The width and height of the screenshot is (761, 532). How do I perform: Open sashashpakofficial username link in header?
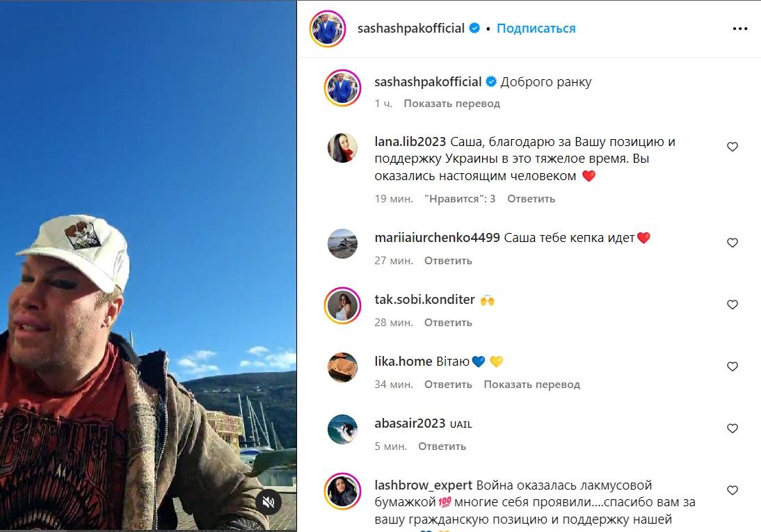[410, 29]
